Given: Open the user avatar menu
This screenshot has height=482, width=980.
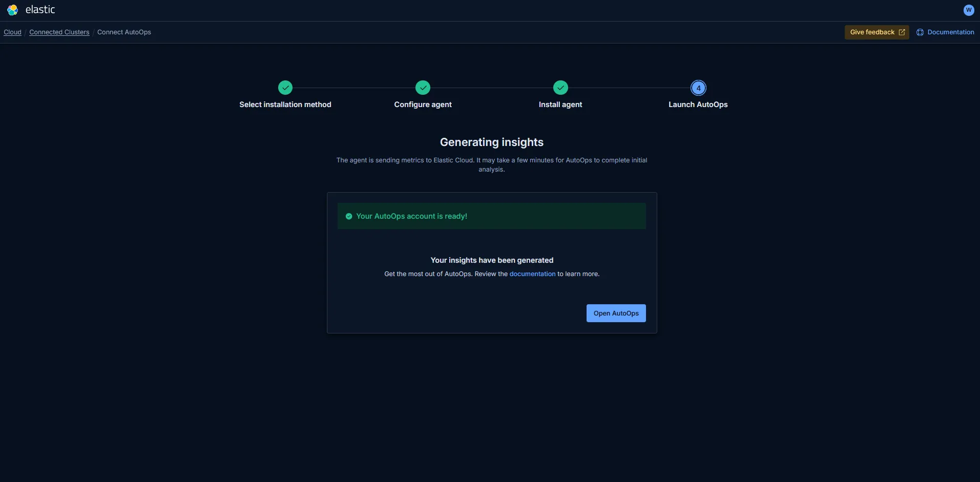Looking at the screenshot, I should pos(968,10).
